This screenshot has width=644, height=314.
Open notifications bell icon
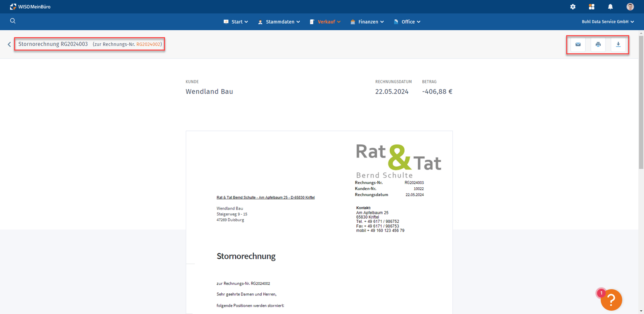(611, 7)
